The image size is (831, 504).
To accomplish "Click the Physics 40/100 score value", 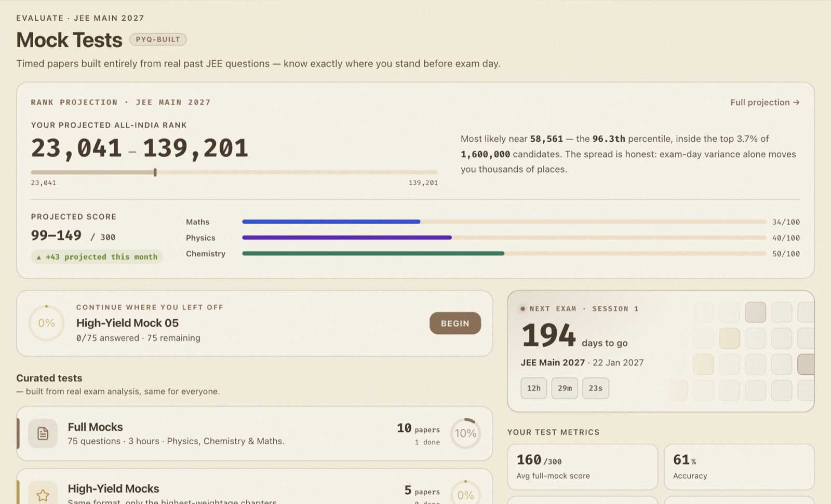I will click(786, 238).
